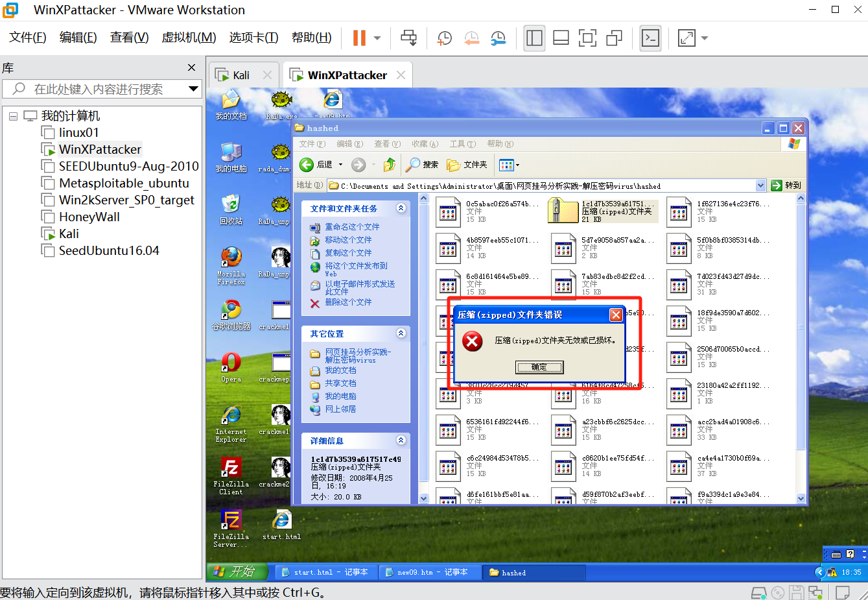Click the 搜索 search toolbar button

coord(422,165)
